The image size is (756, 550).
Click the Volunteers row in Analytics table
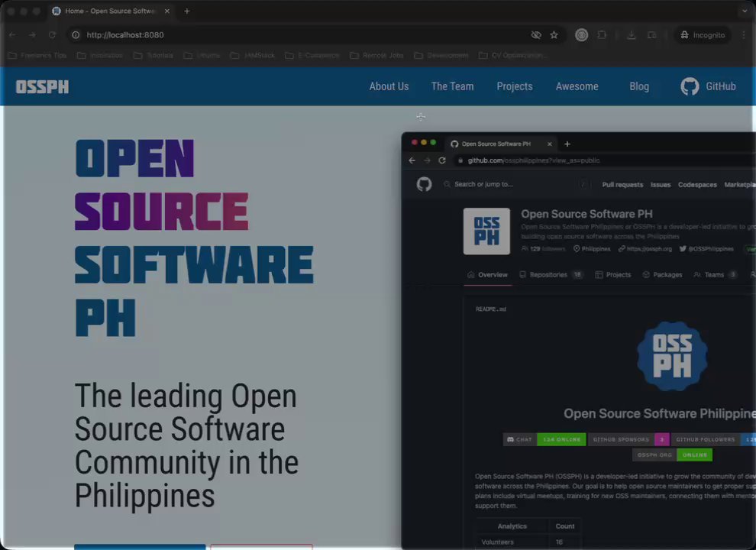click(528, 542)
